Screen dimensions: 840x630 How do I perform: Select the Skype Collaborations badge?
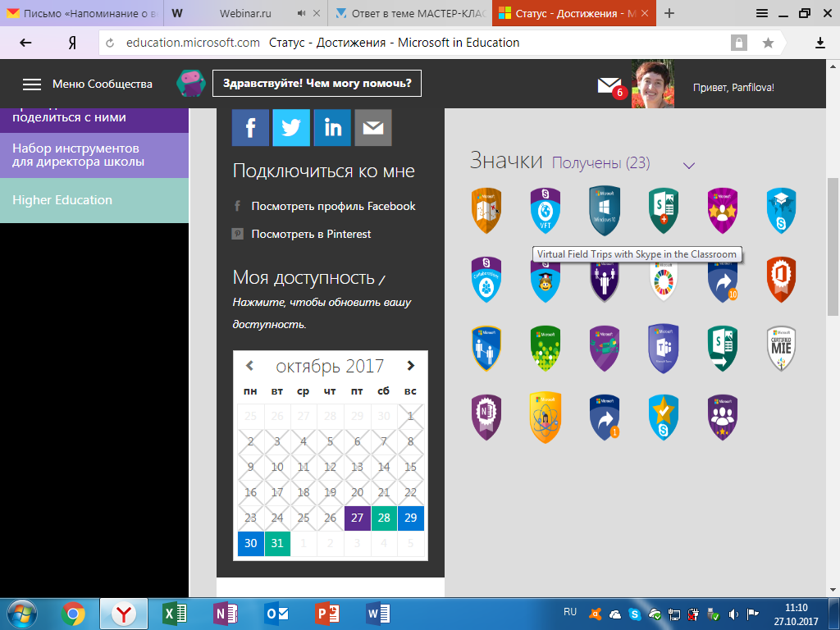point(486,279)
